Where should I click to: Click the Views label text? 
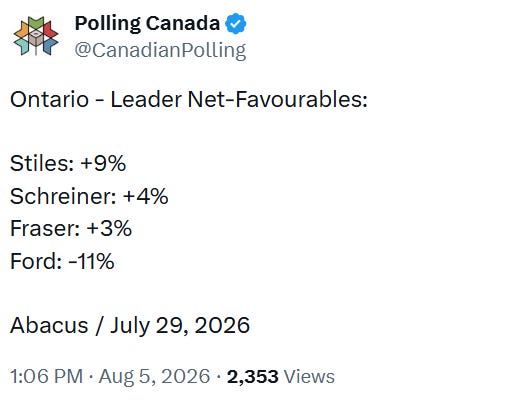(309, 377)
